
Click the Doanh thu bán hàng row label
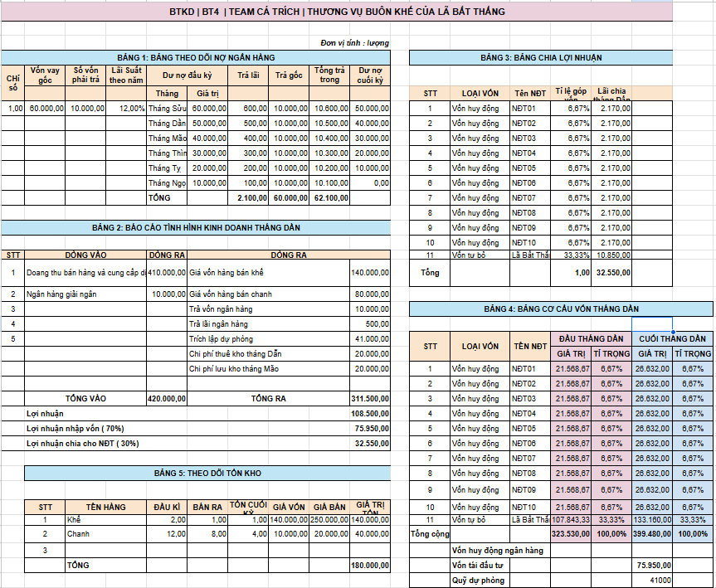[x=85, y=273]
